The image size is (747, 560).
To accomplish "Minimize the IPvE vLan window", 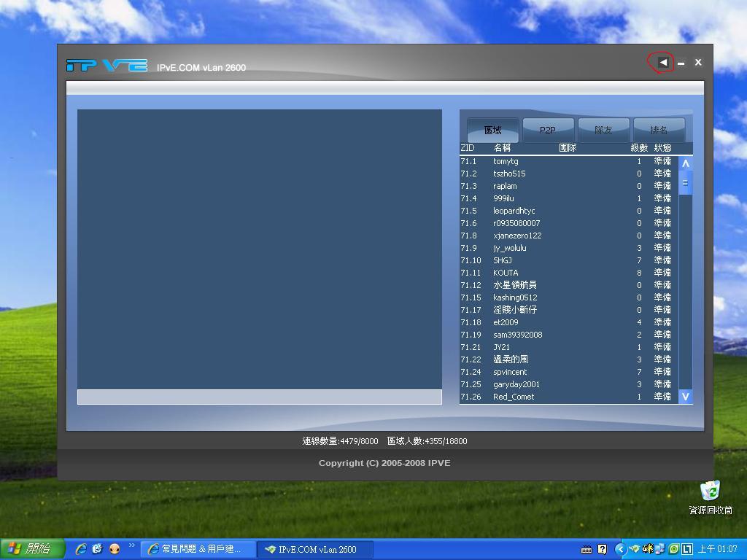I will tap(681, 63).
